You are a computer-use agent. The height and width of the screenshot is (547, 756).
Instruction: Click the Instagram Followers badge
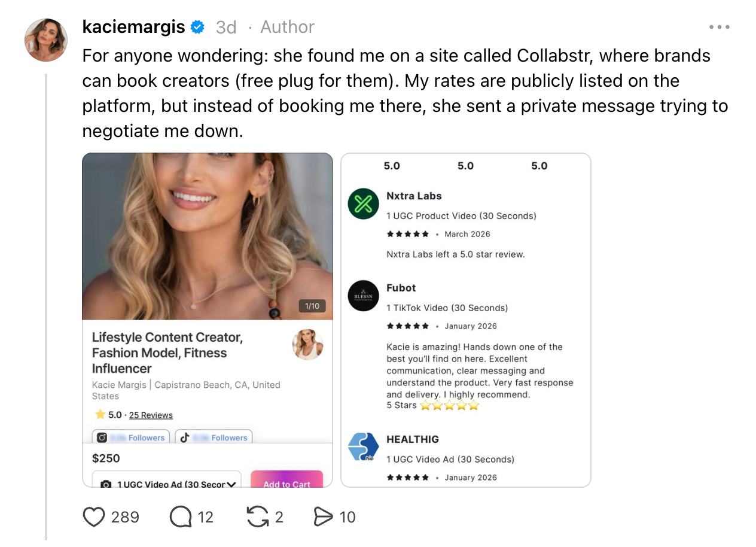pos(131,437)
